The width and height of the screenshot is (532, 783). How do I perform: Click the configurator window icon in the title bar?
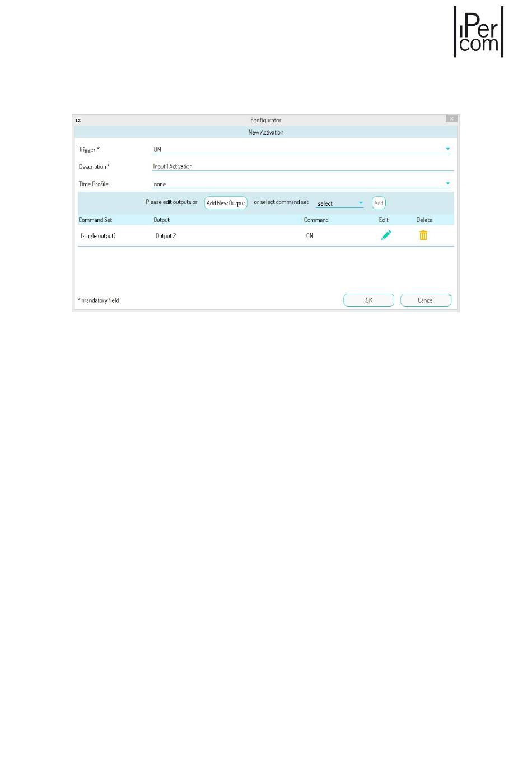(78, 120)
